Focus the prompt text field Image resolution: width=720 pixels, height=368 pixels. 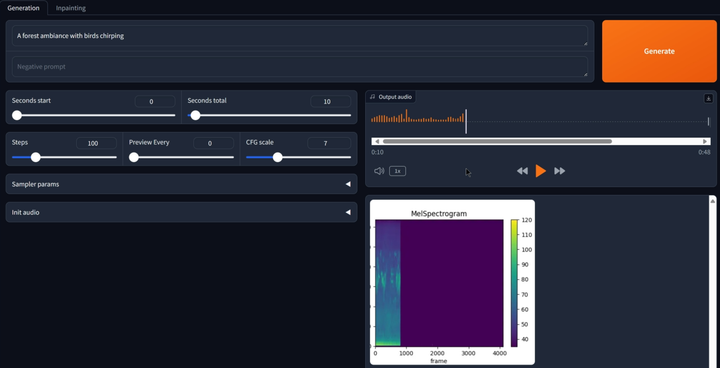coord(300,36)
